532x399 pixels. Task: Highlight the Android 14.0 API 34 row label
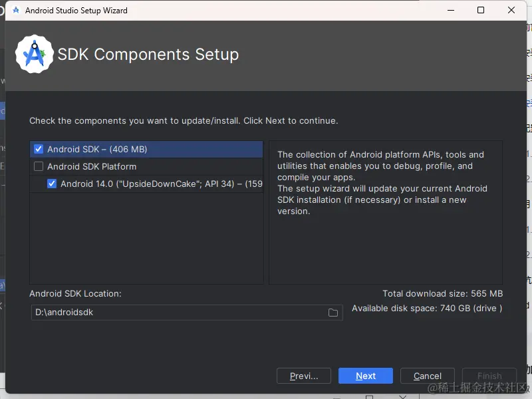pos(161,184)
